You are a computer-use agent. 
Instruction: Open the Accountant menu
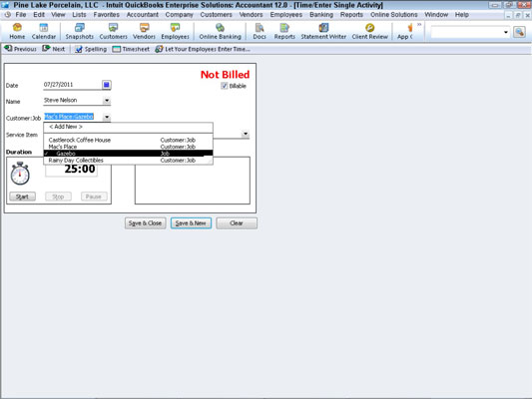pyautogui.click(x=142, y=15)
